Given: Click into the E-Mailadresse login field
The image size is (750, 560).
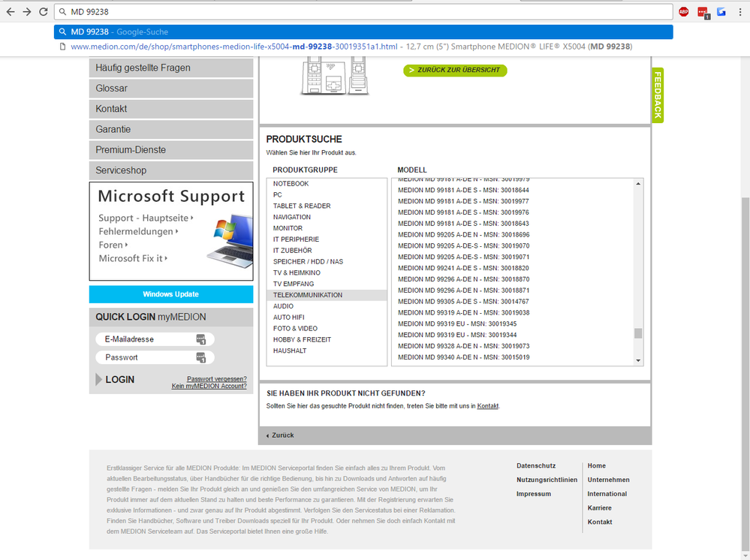Looking at the screenshot, I should coord(146,339).
